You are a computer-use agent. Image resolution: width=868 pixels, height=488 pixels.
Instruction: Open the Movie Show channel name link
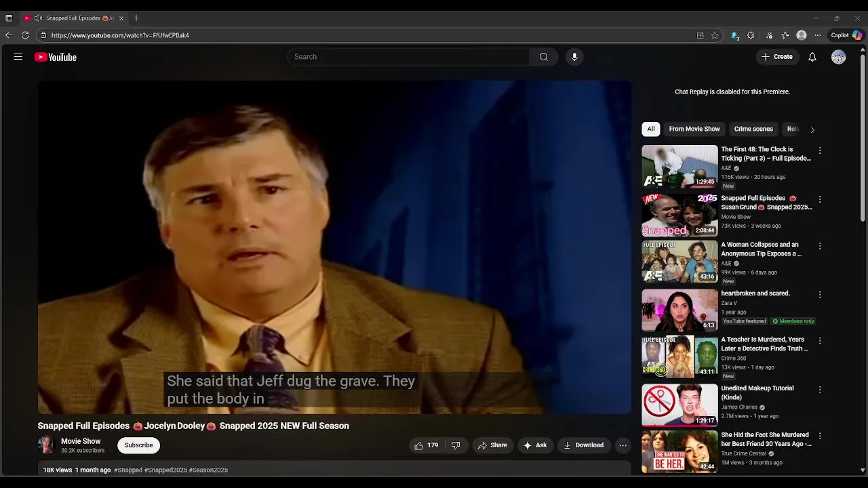[x=81, y=441]
